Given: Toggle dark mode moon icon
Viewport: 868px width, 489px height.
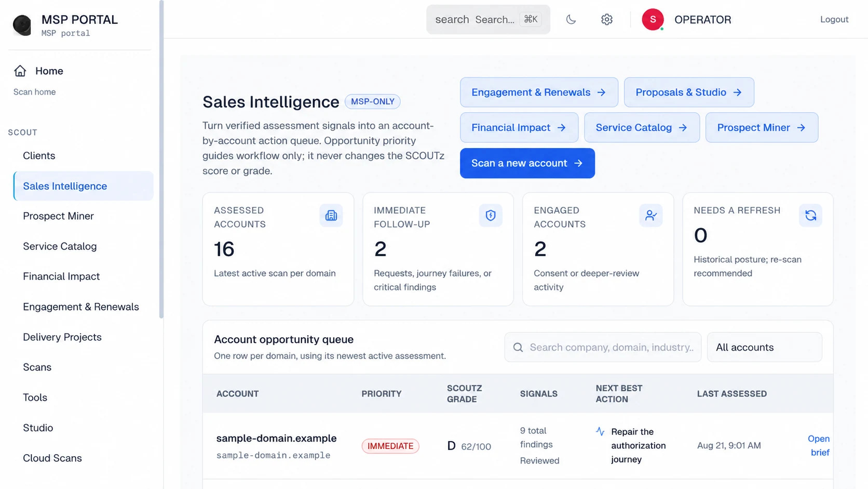Looking at the screenshot, I should [571, 19].
